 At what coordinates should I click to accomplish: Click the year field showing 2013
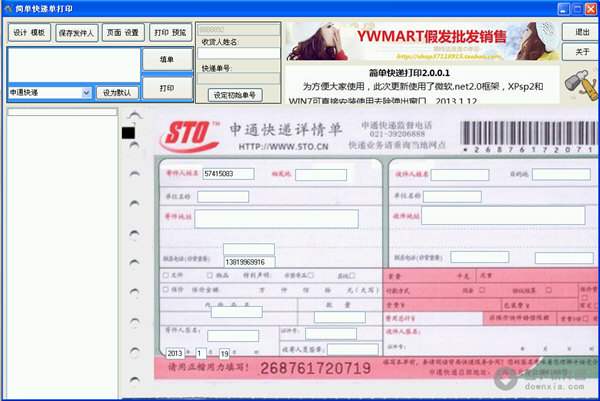coord(175,353)
